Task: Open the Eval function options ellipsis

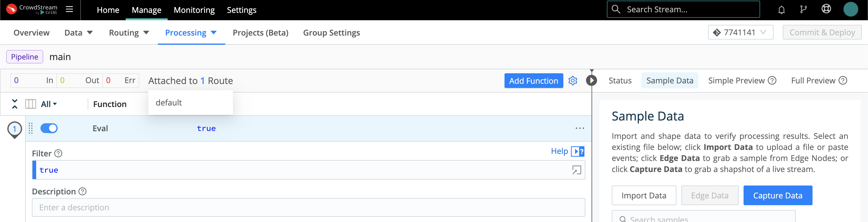Action: click(580, 128)
